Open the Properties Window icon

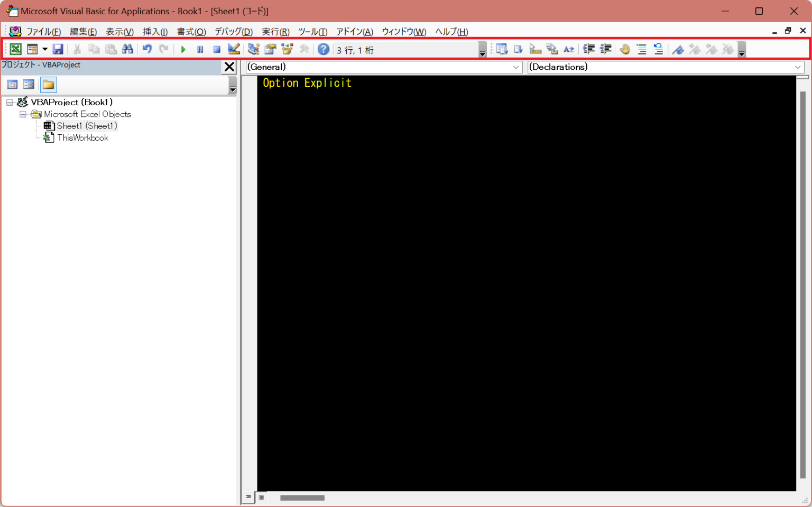(270, 49)
